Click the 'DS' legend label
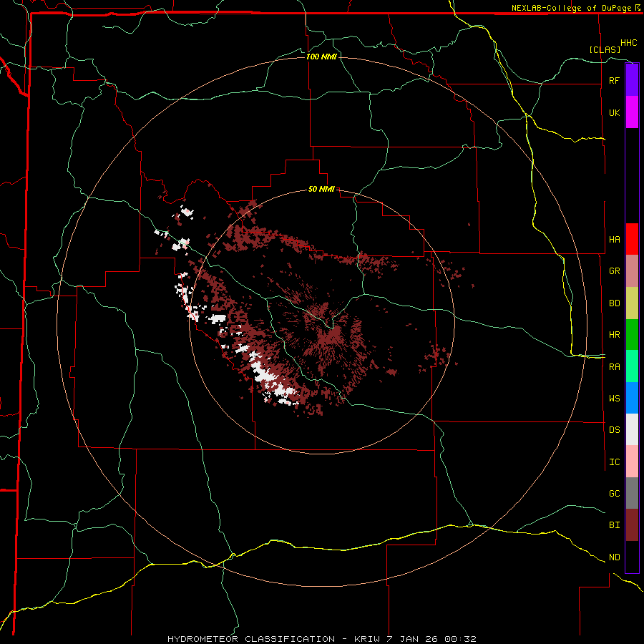This screenshot has width=644, height=644. [614, 430]
